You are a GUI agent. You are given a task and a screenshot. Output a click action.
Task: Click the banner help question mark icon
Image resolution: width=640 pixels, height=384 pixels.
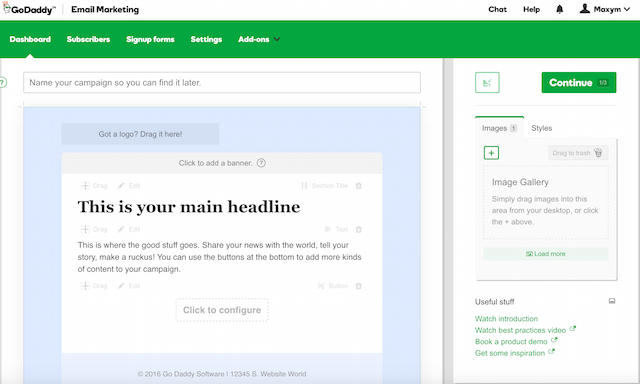pyautogui.click(x=261, y=163)
